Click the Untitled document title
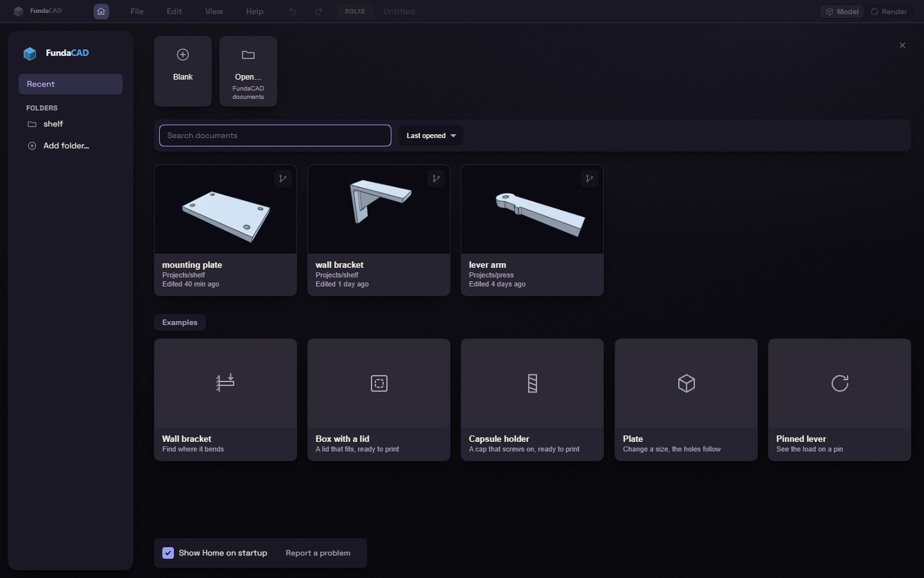Image resolution: width=924 pixels, height=578 pixels. point(399,12)
